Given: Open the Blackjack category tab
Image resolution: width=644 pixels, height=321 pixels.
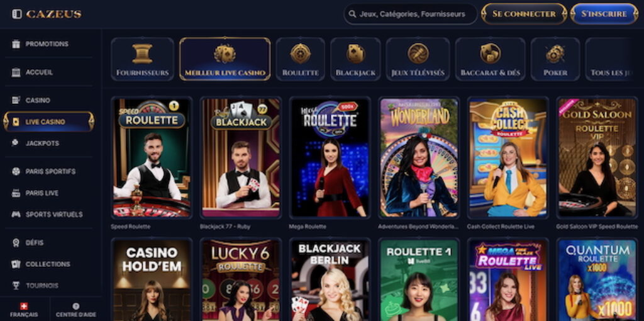Looking at the screenshot, I should [x=355, y=59].
